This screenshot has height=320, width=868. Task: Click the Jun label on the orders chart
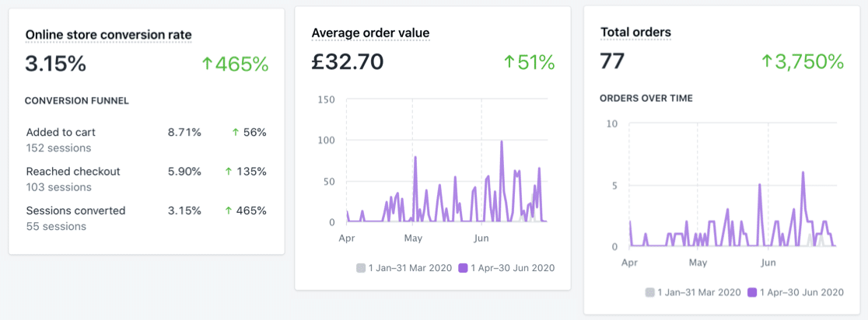(768, 263)
